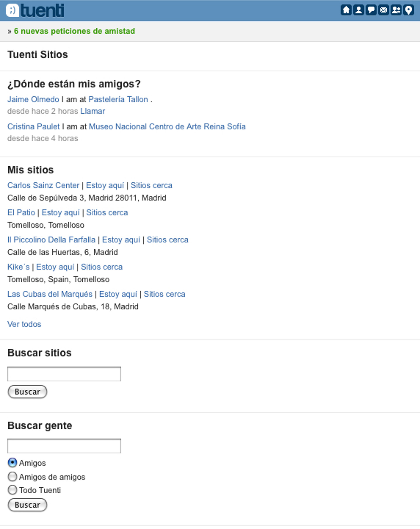Go to the home icon in header
This screenshot has height=529, width=420.
(346, 10)
